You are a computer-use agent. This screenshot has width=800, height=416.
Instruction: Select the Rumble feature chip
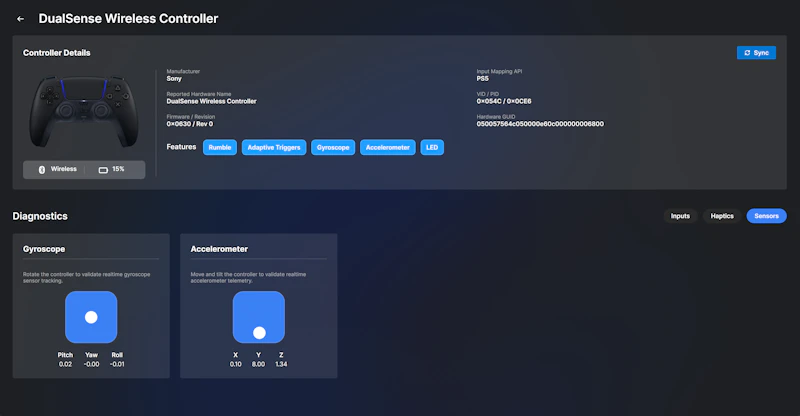click(x=220, y=148)
